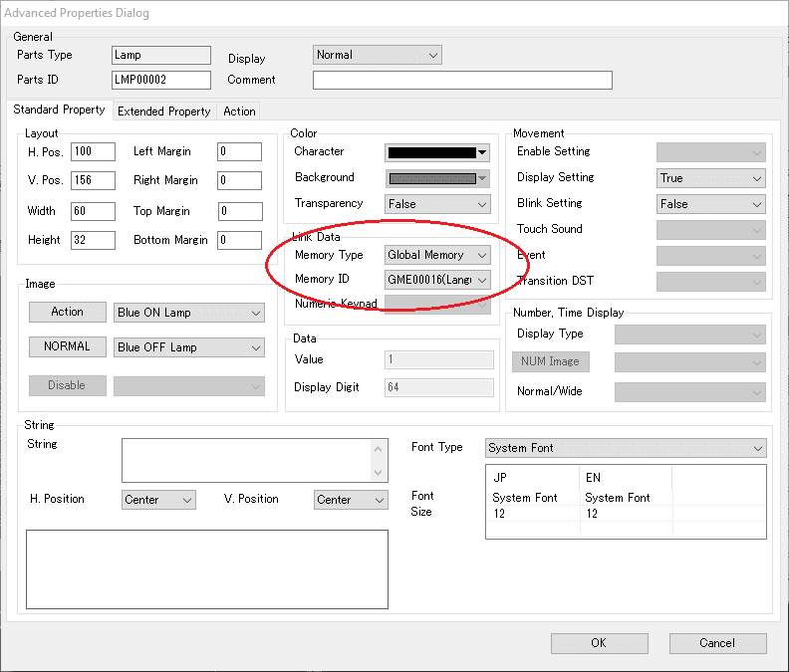This screenshot has height=672, width=789.
Task: Open the Blue OFF Lamp dropdown
Action: (x=189, y=347)
